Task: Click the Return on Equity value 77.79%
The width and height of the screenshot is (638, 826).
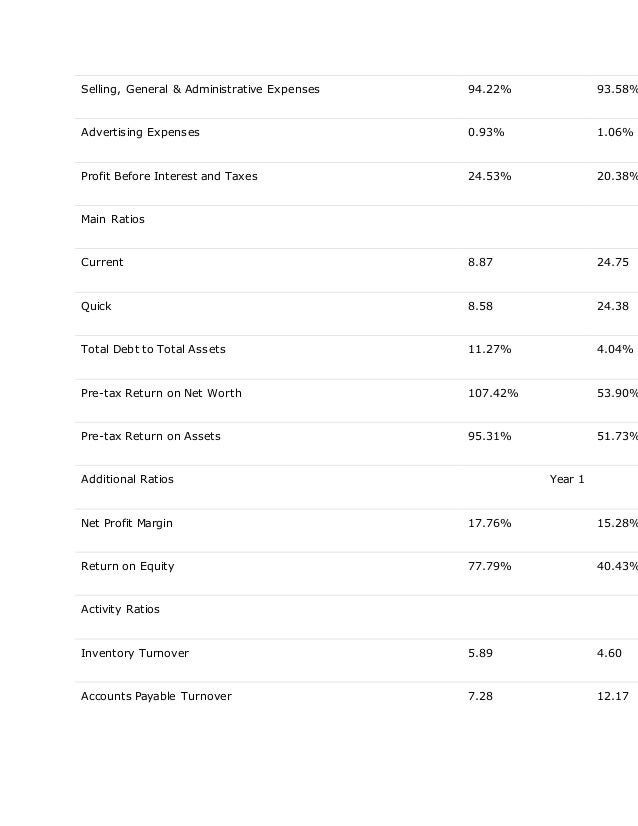Action: (489, 567)
